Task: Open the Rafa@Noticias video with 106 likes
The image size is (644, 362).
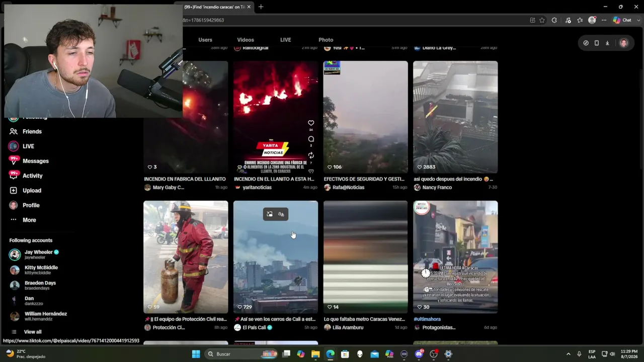Action: (x=365, y=117)
